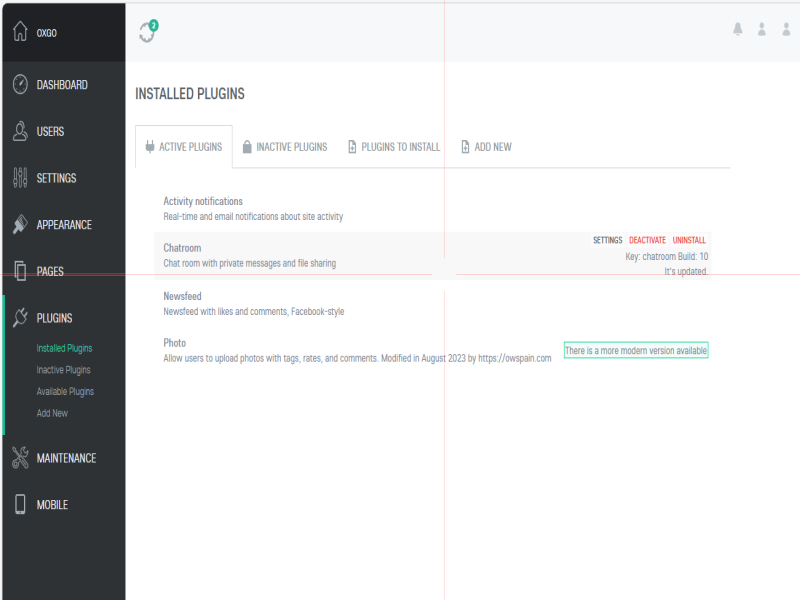This screenshot has height=600, width=800.
Task: Select the Active Plugins tab
Action: click(184, 147)
